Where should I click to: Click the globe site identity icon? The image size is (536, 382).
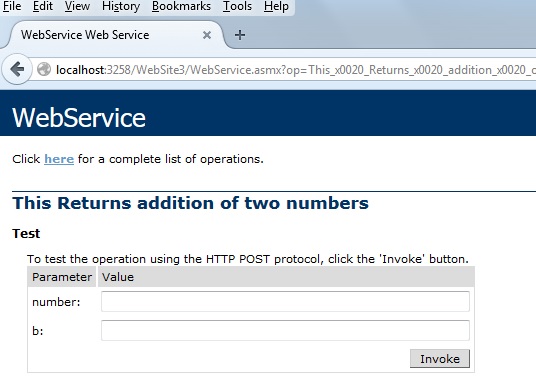click(x=44, y=69)
